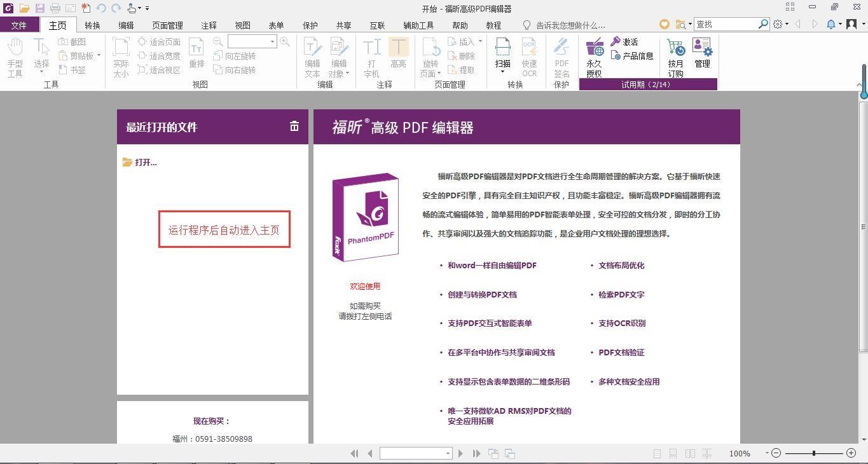The width and height of the screenshot is (868, 464).
Task: Switch to the 转换 ribbon tab
Action: 92,25
